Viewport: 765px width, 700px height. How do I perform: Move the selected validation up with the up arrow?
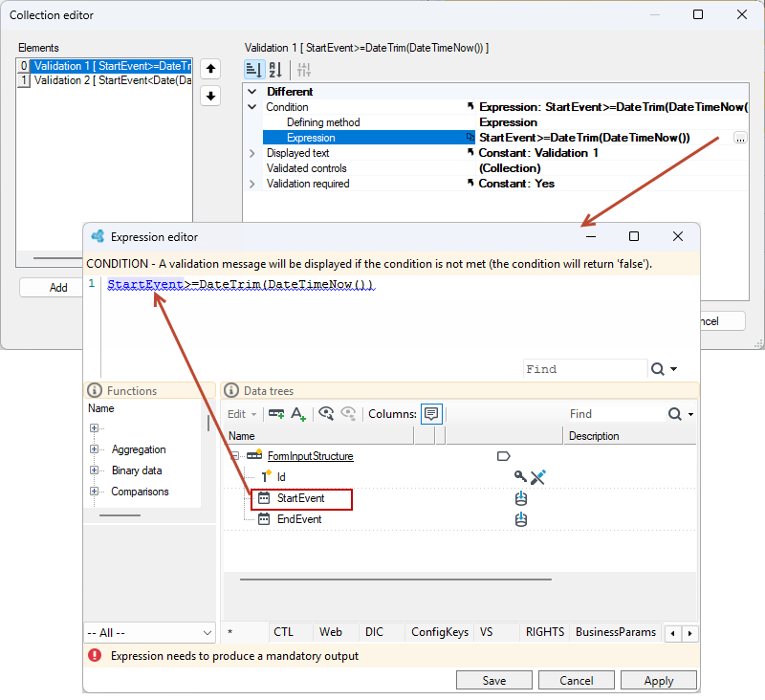tap(210, 69)
